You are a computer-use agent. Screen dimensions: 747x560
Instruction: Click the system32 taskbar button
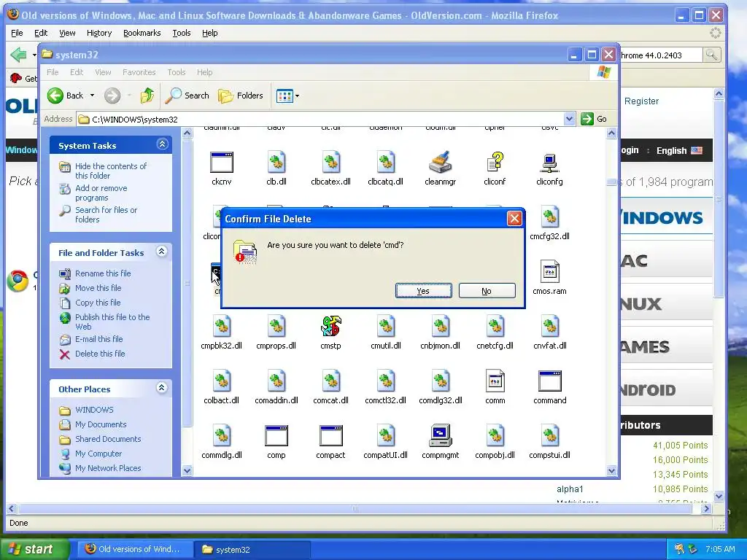click(x=252, y=550)
